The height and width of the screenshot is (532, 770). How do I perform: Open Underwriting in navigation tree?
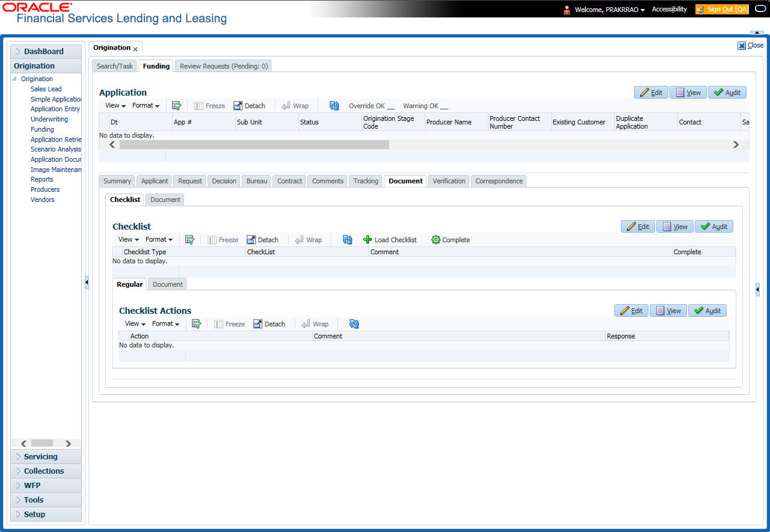click(49, 119)
